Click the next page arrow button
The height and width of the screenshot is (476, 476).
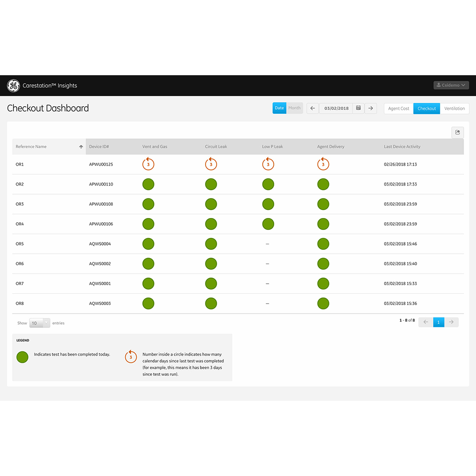coord(451,322)
